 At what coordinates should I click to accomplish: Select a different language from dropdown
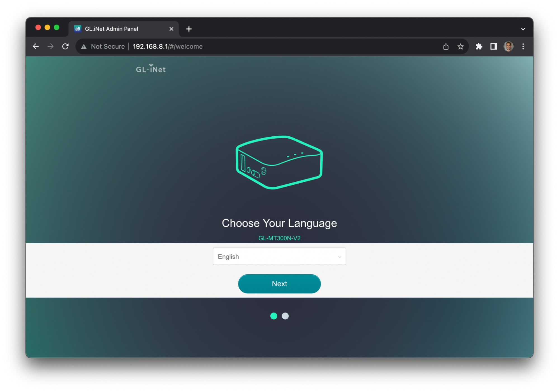pyautogui.click(x=279, y=256)
